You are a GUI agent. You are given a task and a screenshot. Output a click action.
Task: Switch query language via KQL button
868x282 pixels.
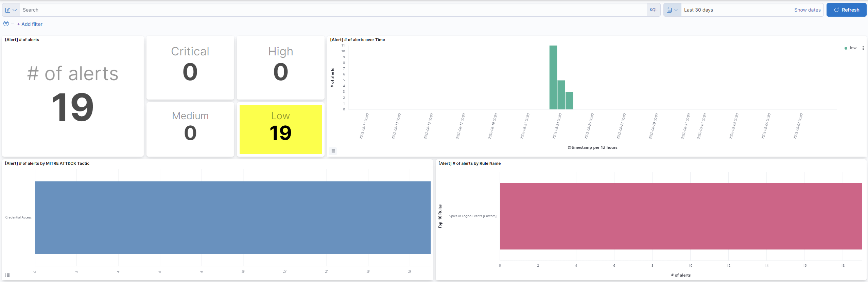point(653,10)
